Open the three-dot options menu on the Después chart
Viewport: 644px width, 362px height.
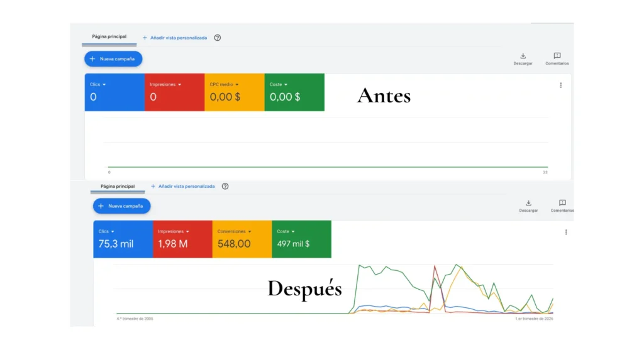tap(566, 231)
